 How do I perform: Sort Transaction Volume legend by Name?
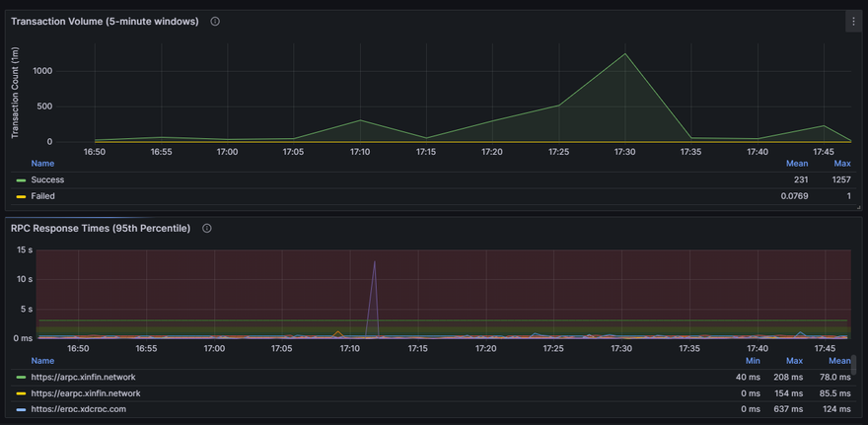(42, 164)
